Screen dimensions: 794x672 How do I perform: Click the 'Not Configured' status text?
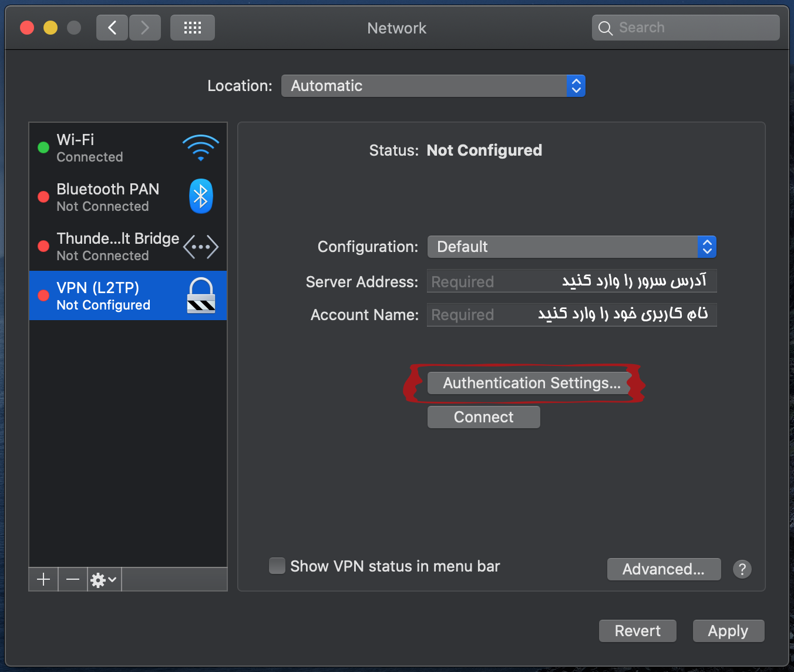point(484,150)
